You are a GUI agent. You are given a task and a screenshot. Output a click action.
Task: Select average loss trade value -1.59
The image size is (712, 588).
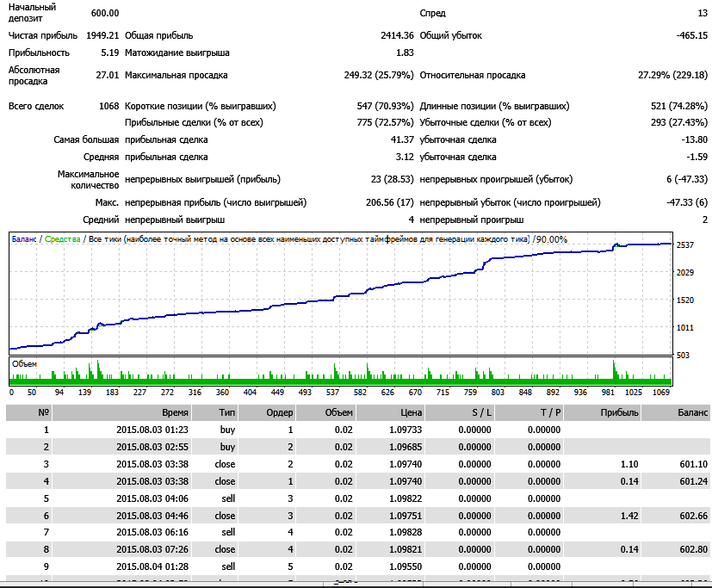[x=697, y=157]
